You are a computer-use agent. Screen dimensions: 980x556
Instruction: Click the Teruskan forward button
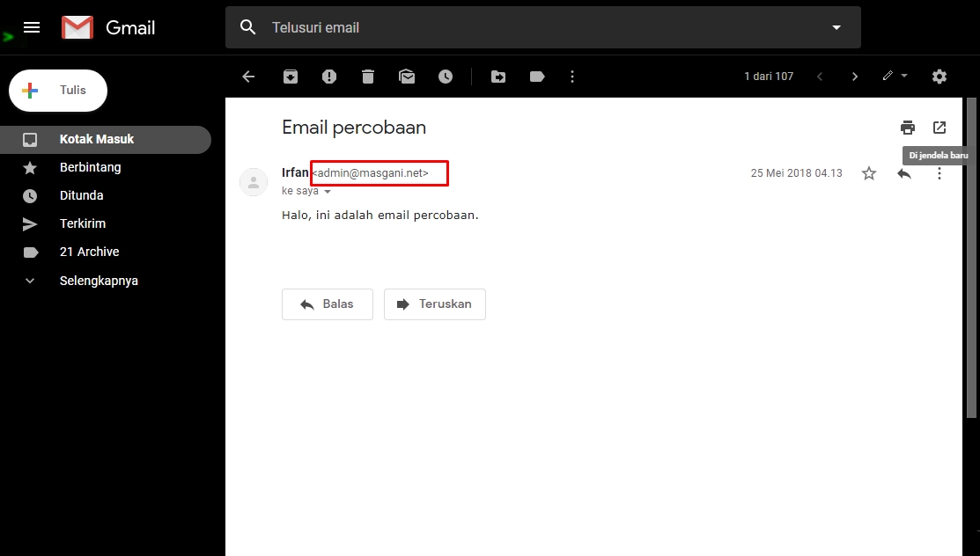tap(434, 304)
